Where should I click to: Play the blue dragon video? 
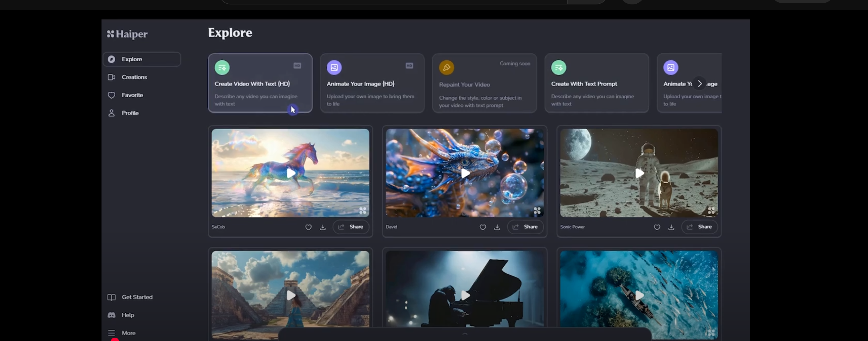coord(465,173)
